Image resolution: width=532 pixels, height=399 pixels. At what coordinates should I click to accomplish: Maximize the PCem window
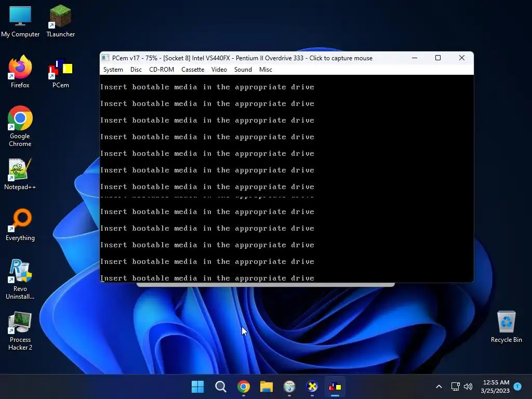[x=438, y=58]
